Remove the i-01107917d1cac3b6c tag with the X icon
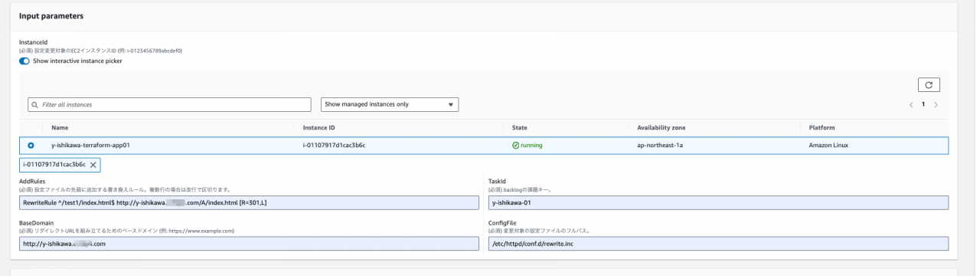Viewport: 980px width, 276px height. 93,165
